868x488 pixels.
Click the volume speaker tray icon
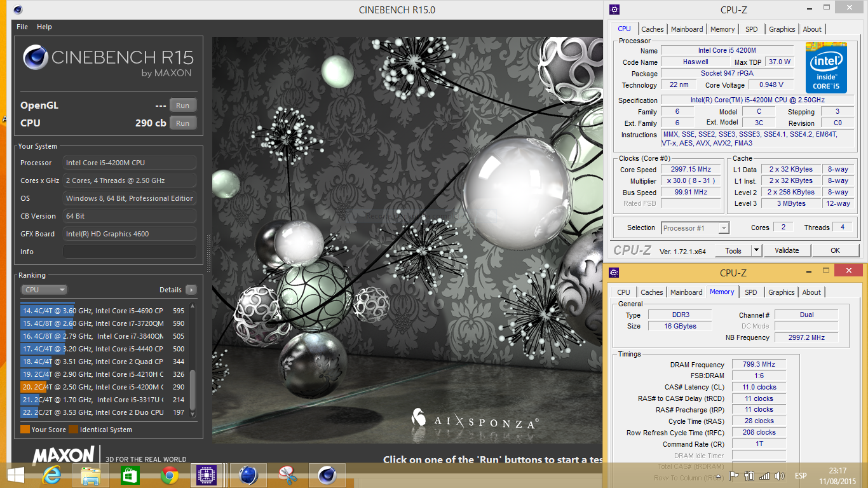click(x=778, y=476)
